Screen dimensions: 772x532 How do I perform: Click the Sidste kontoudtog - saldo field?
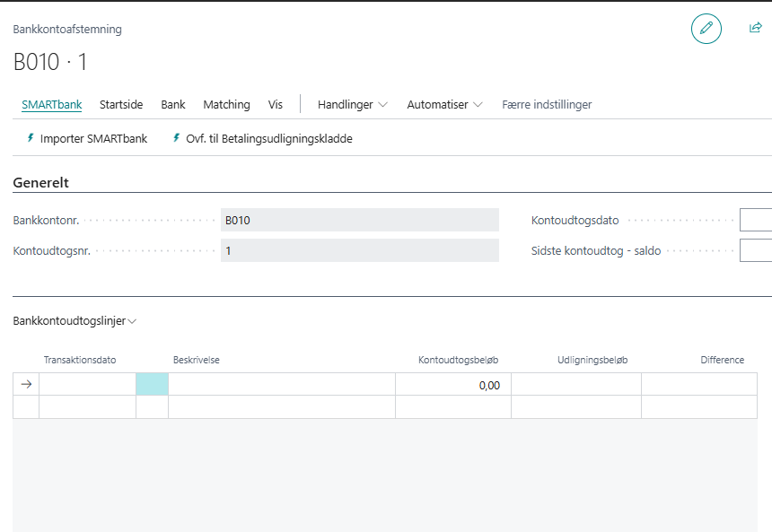click(755, 250)
